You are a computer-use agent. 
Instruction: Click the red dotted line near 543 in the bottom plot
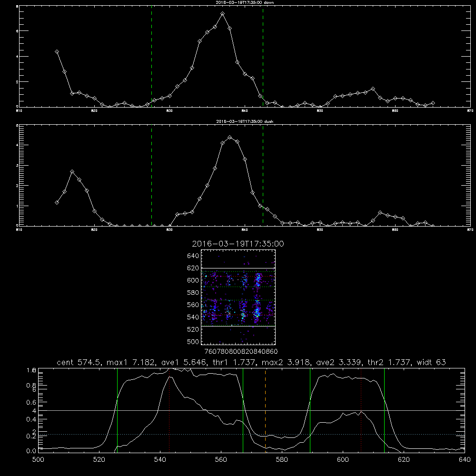(x=169, y=410)
